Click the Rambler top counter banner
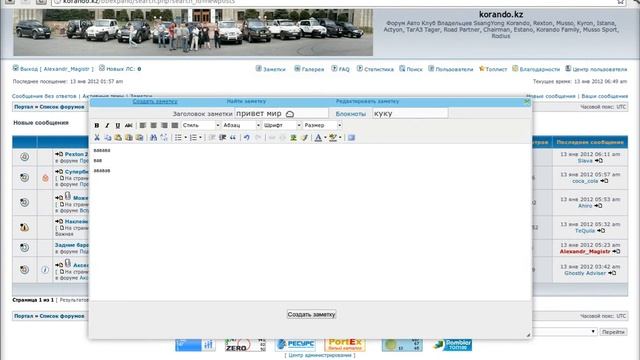This screenshot has width=640, height=360. (x=452, y=345)
